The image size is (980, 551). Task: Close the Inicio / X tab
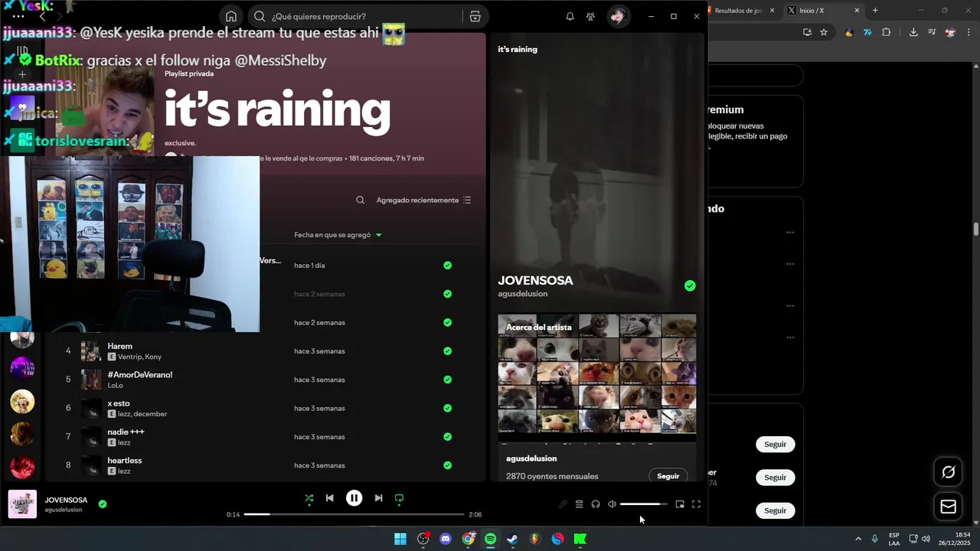tap(857, 11)
